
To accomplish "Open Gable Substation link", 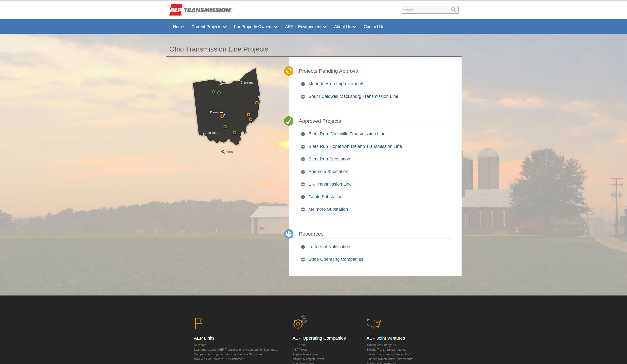I will [325, 197].
